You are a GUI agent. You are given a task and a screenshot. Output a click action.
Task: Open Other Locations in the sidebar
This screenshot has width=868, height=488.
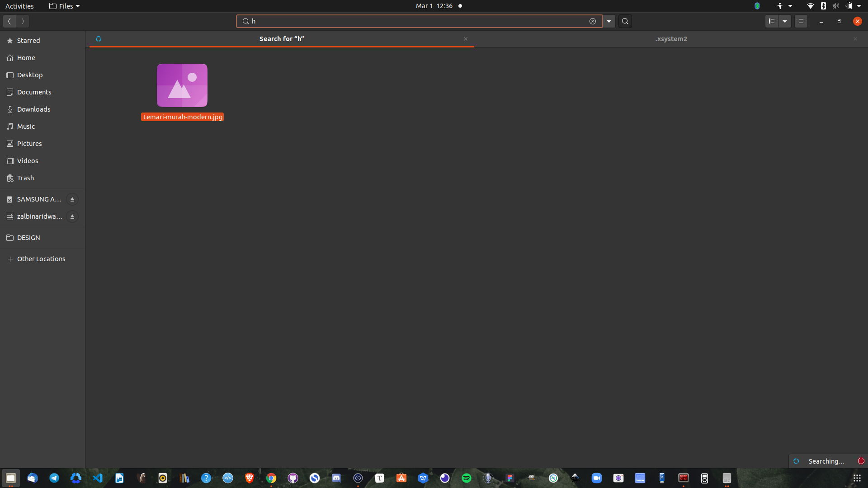pos(41,259)
